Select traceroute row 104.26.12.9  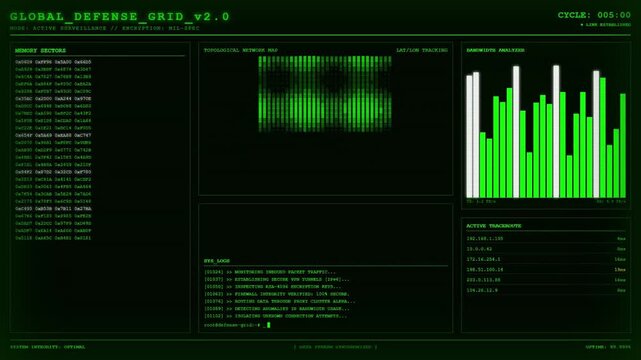(546, 291)
